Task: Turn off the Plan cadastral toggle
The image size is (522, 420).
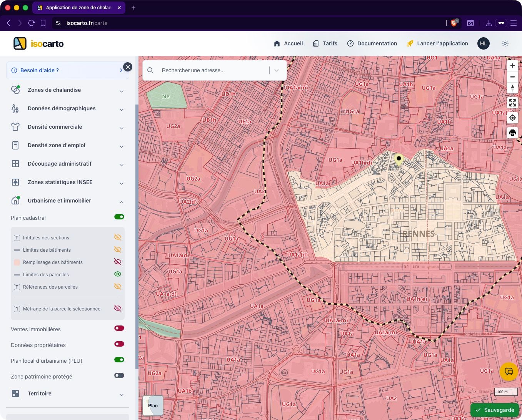Action: coord(119,217)
